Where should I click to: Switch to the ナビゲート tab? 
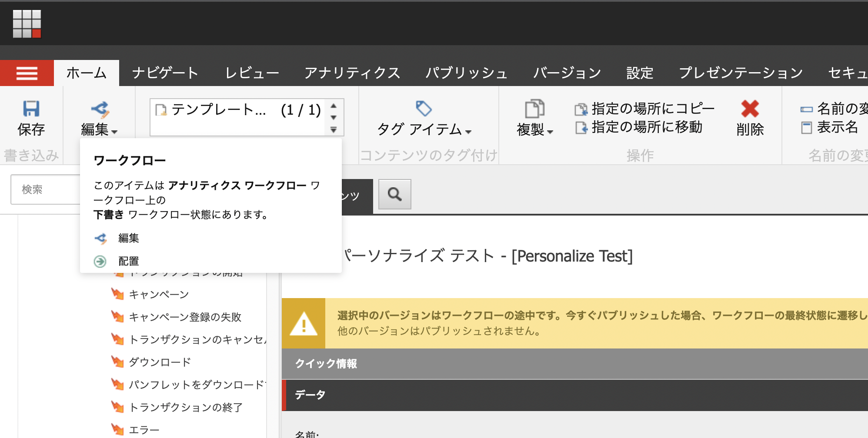coord(165,73)
